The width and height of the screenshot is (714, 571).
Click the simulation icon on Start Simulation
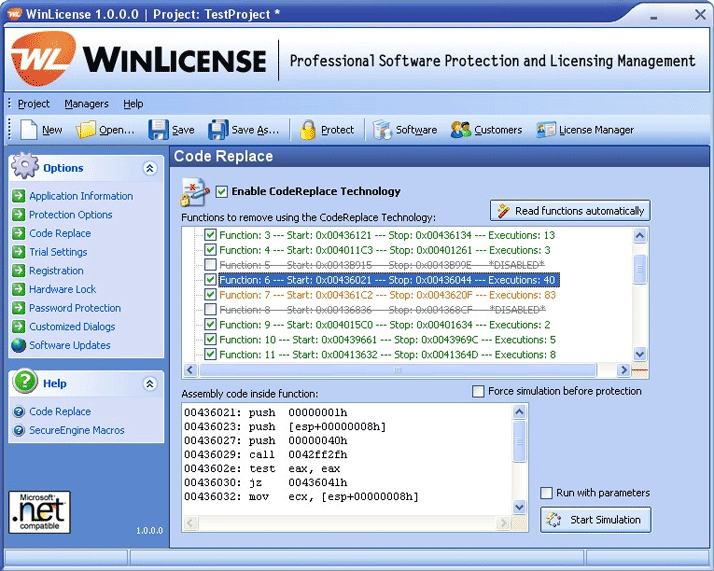pyautogui.click(x=554, y=520)
